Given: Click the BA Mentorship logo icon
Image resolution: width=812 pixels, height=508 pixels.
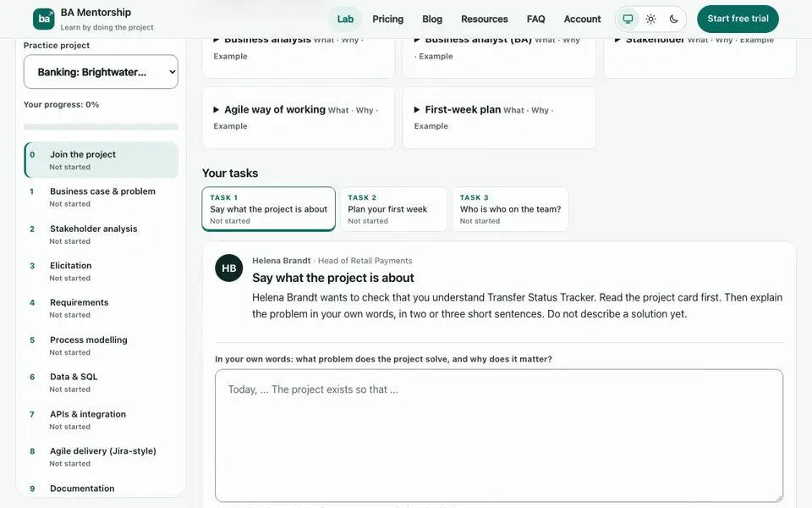Looking at the screenshot, I should 43,19.
